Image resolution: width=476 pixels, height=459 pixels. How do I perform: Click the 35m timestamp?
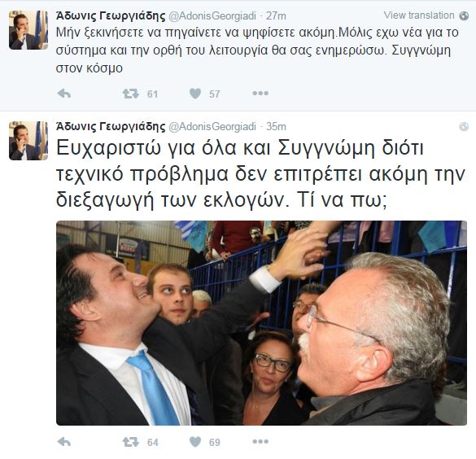[276, 127]
